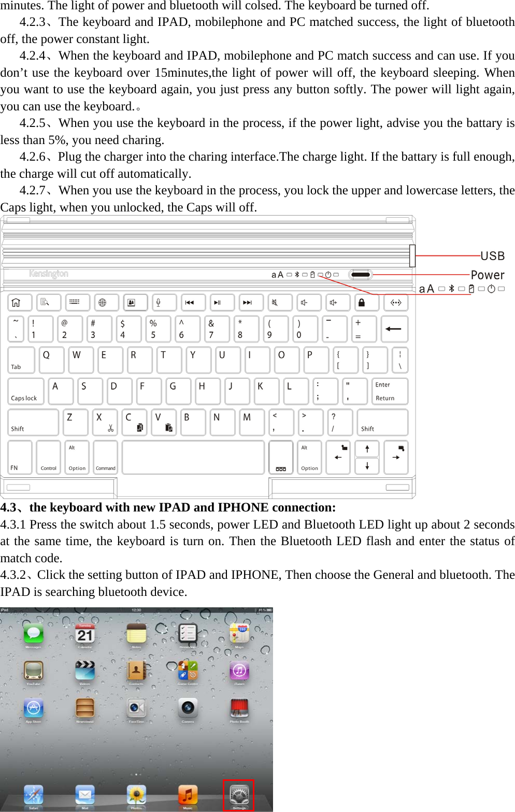The width and height of the screenshot is (515, 812).
Task: Click the Command key
Action: coord(106,457)
